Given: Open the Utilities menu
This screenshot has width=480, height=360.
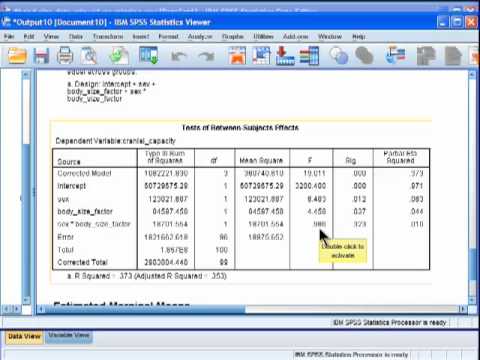Looking at the screenshot, I should 263,36.
